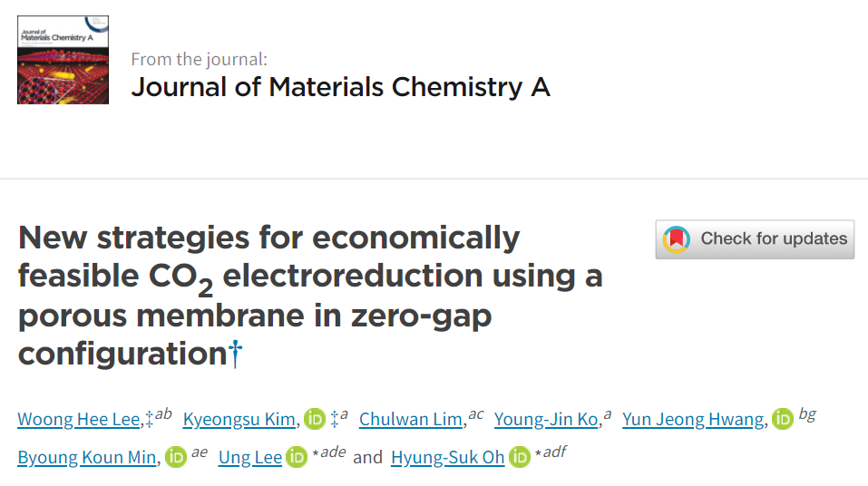Open author Woong Hee Lee link
868x486 pixels.
[x=79, y=420]
